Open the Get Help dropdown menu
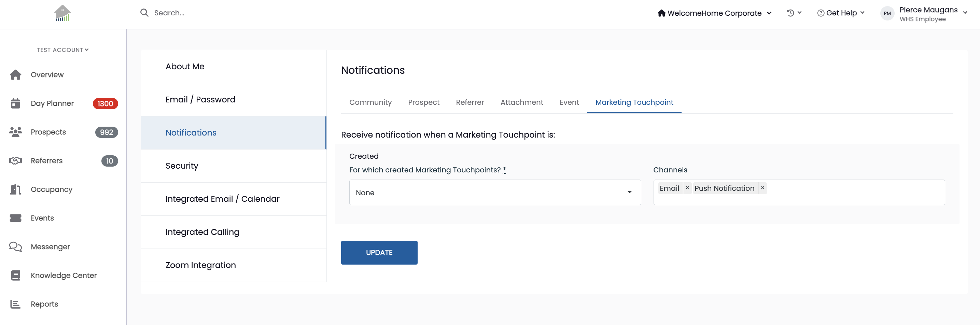This screenshot has width=980, height=325. tap(841, 13)
